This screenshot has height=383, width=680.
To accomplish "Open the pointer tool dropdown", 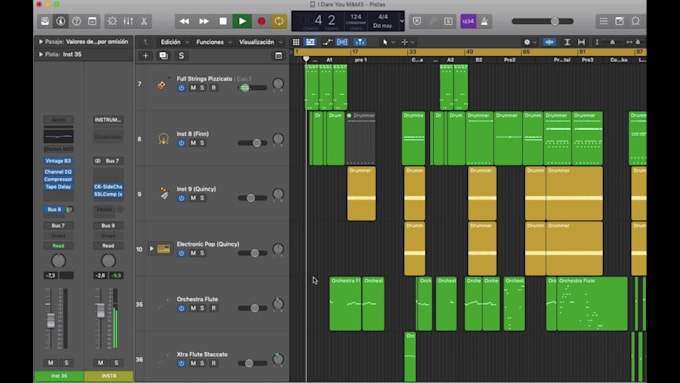I will tap(387, 42).
